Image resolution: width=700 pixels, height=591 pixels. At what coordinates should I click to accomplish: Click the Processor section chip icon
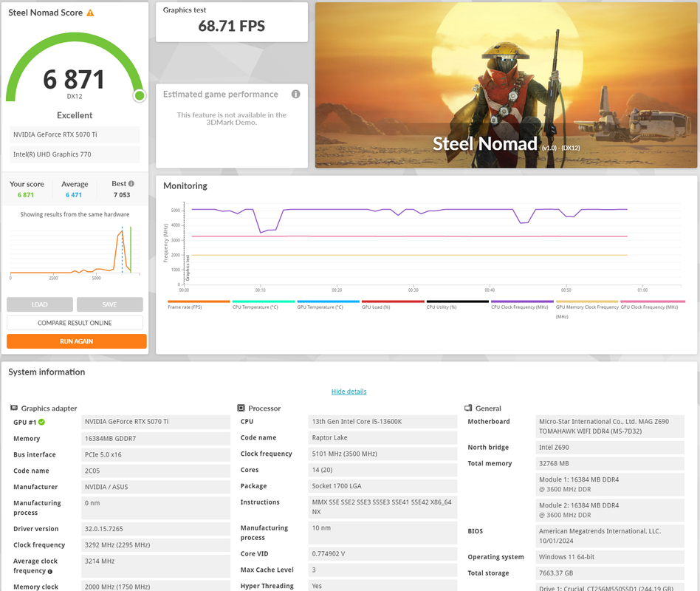pyautogui.click(x=241, y=408)
